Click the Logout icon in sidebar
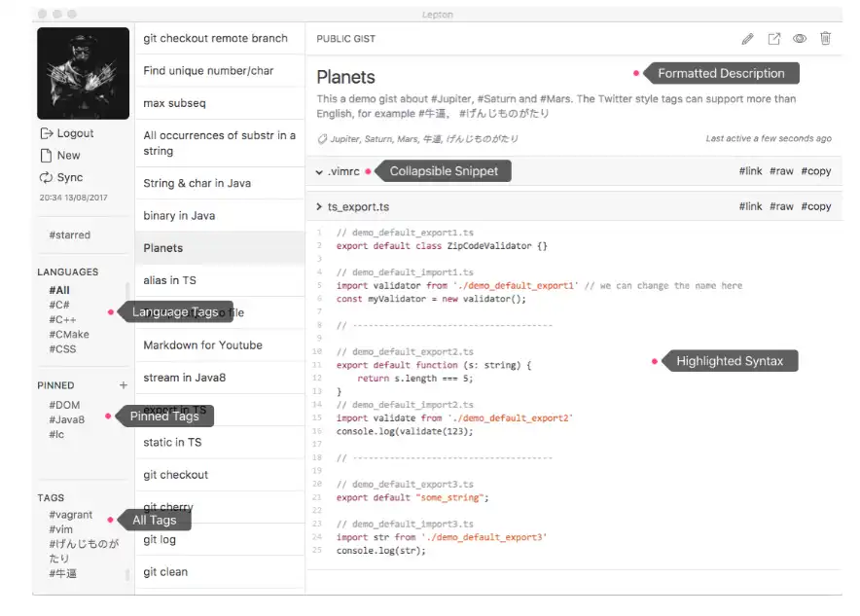 pos(46,133)
